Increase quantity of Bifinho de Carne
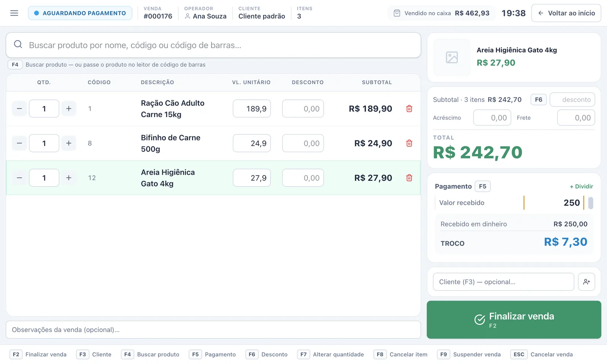The height and width of the screenshot is (364, 607). (69, 143)
